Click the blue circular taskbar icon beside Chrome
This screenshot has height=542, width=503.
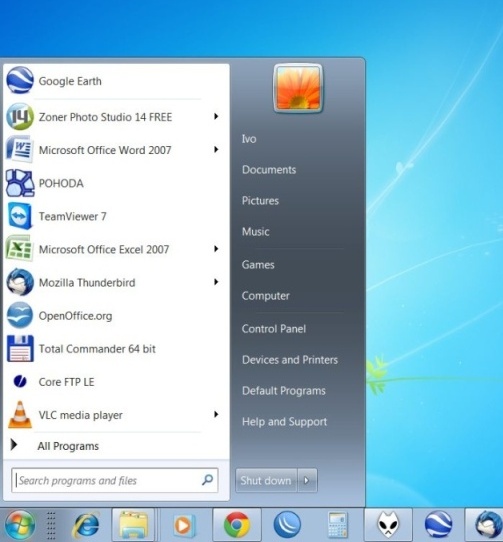pos(287,525)
